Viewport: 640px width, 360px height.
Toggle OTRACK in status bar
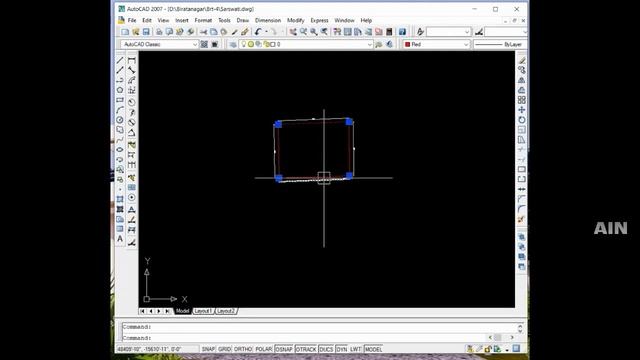306,349
